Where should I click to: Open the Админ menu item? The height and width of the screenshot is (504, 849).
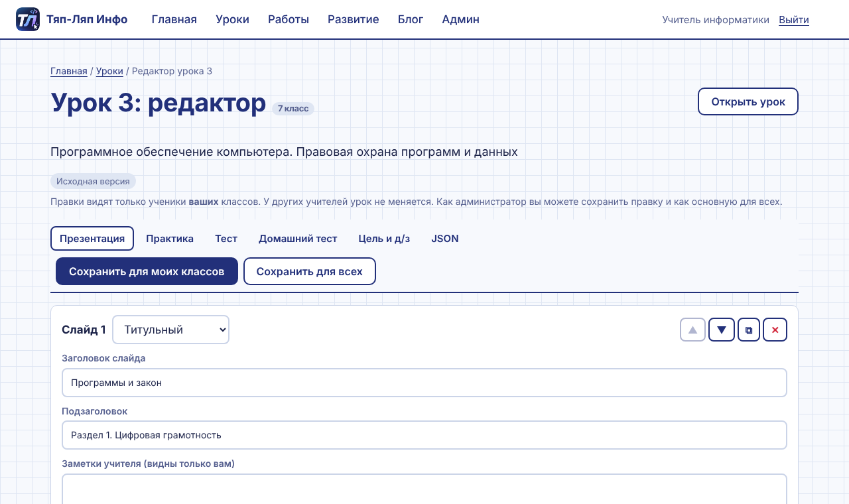coord(461,19)
